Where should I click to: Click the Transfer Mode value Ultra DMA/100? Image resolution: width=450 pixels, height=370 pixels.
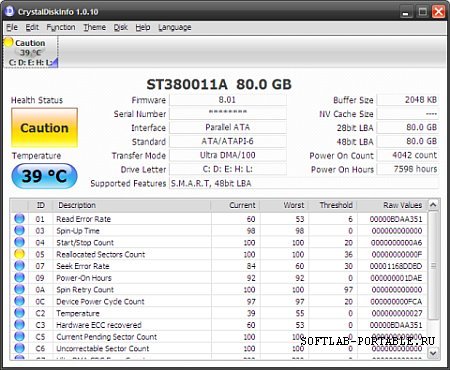pyautogui.click(x=228, y=155)
